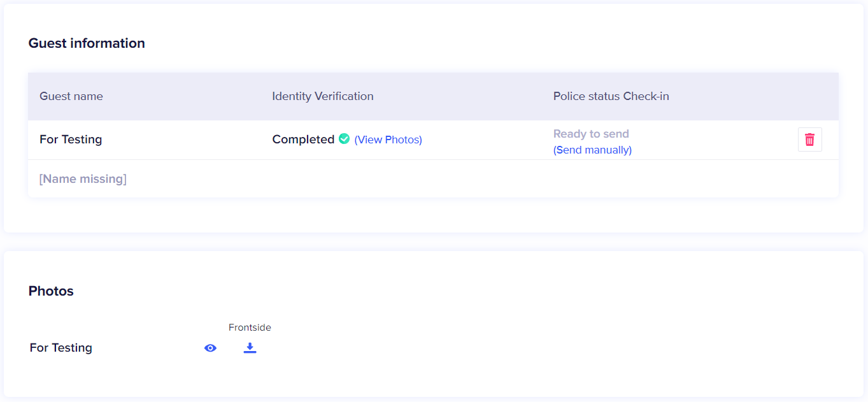Click the Completed verification status text
The image size is (868, 402).
click(303, 140)
